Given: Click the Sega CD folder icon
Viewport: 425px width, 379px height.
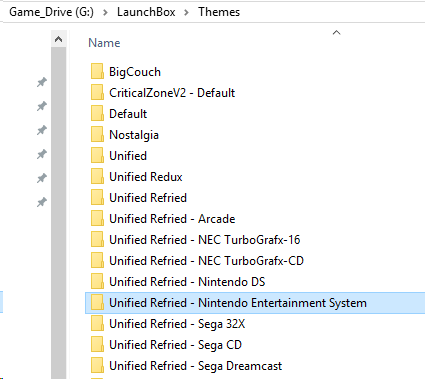Looking at the screenshot, I should pyautogui.click(x=97, y=344).
